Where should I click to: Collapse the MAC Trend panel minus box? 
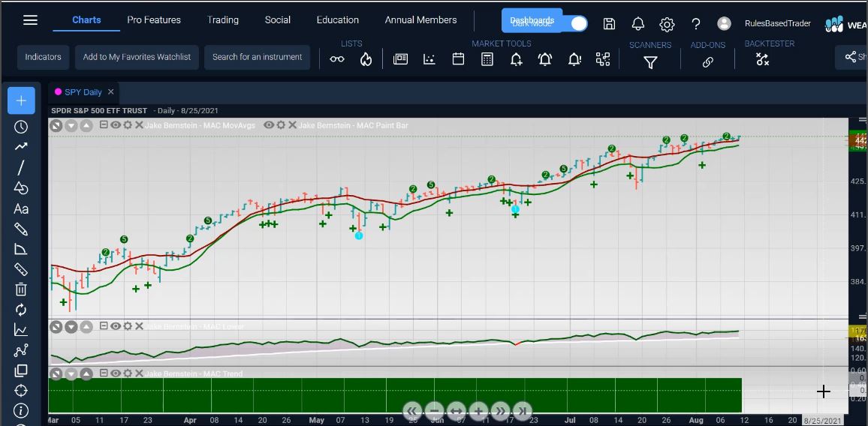pos(104,373)
